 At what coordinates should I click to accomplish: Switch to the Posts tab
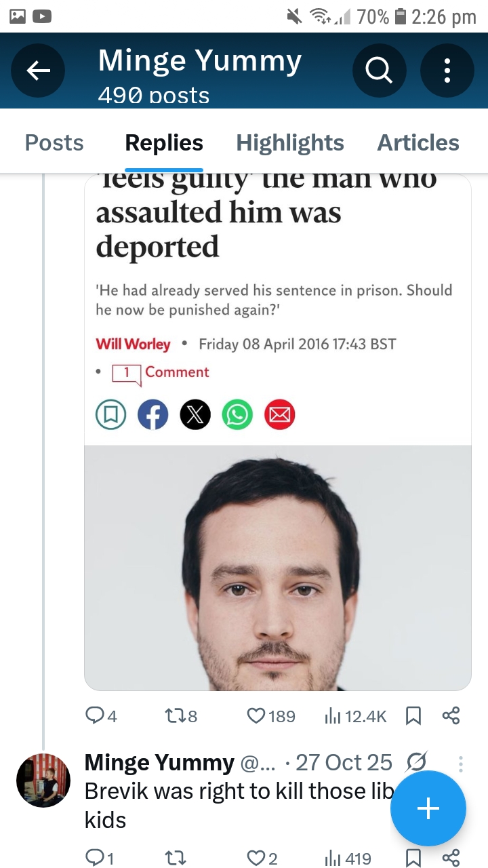[54, 143]
